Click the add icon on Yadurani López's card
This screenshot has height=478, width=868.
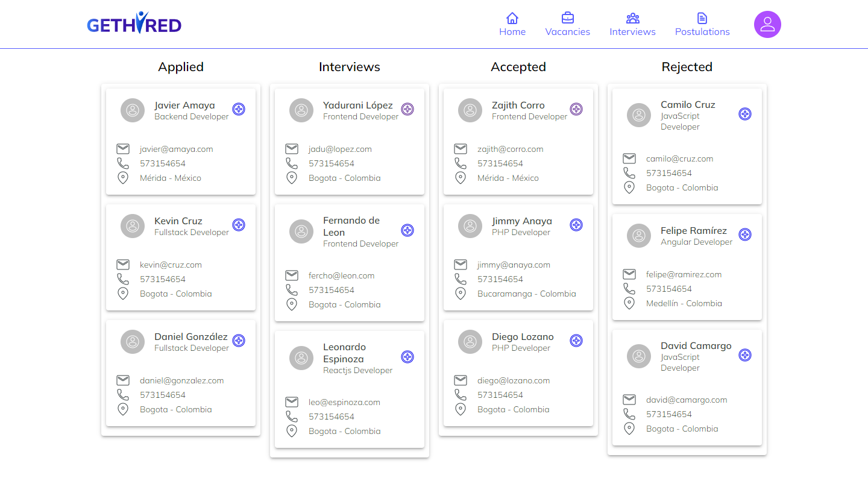point(407,109)
